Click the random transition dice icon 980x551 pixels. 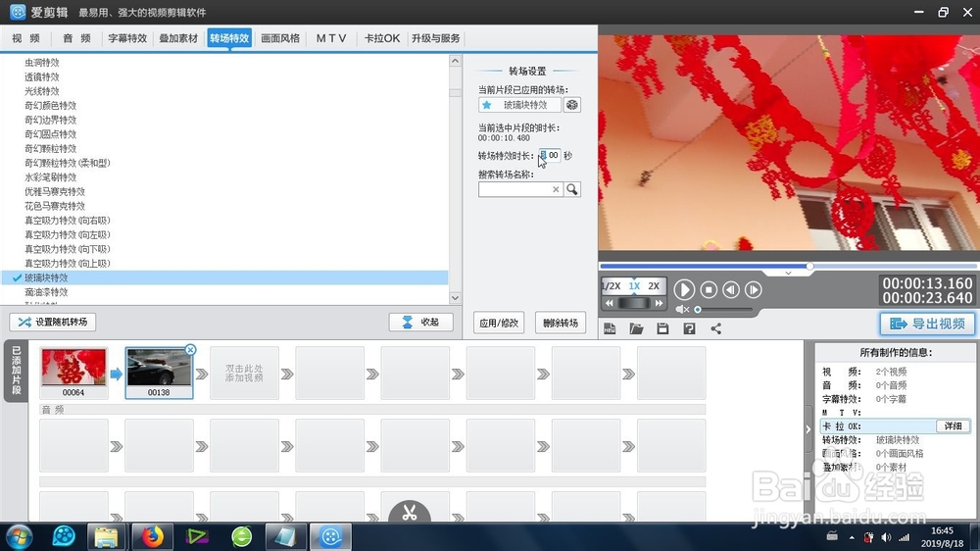pos(572,105)
